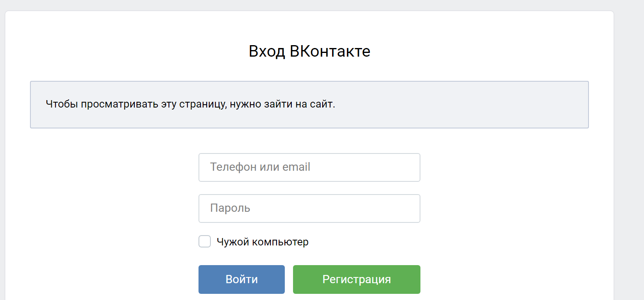644x300 pixels.
Task: Click the placeholder 'Телефон или email'
Action: pos(260,167)
